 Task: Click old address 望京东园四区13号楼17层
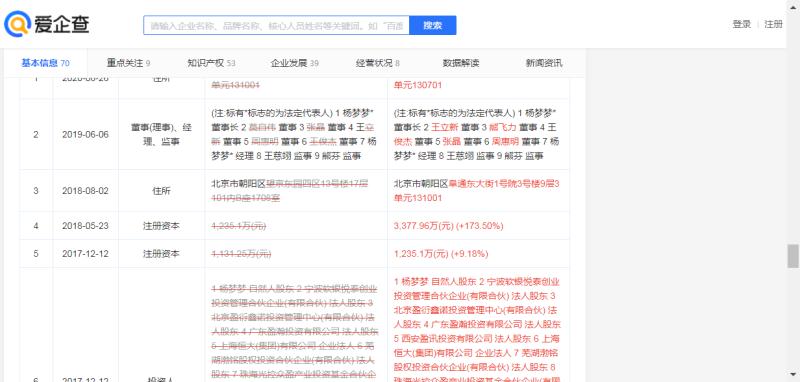[317, 183]
